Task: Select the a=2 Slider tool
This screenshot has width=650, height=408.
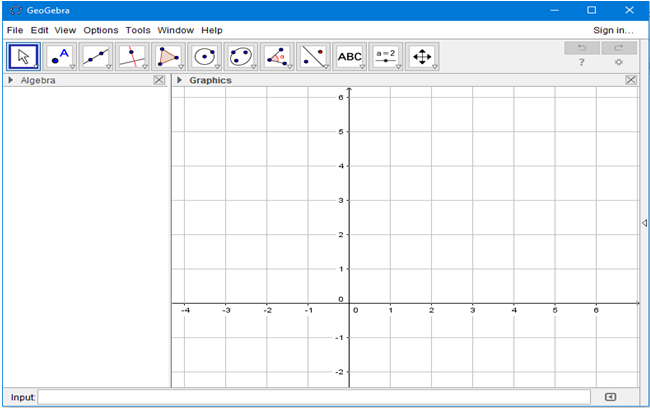Action: 386,57
